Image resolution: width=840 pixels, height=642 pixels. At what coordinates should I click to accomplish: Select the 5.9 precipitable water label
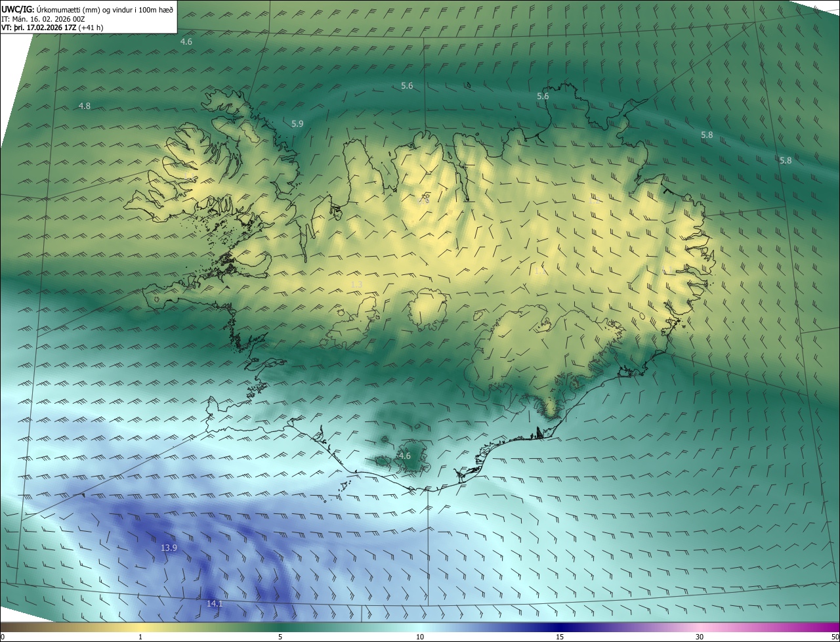297,123
